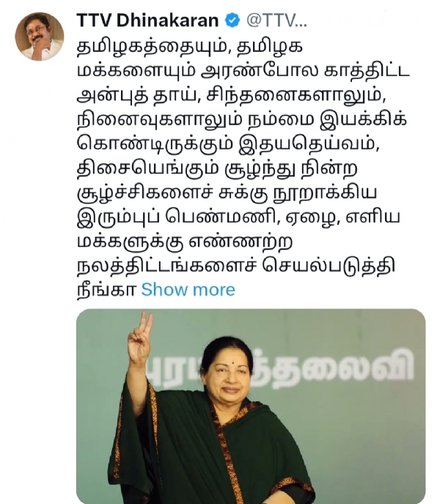Screen dimensions: 440x504
Task: Click tweet line starting சூழ்ச்சிகளைச்
Action: [227, 193]
